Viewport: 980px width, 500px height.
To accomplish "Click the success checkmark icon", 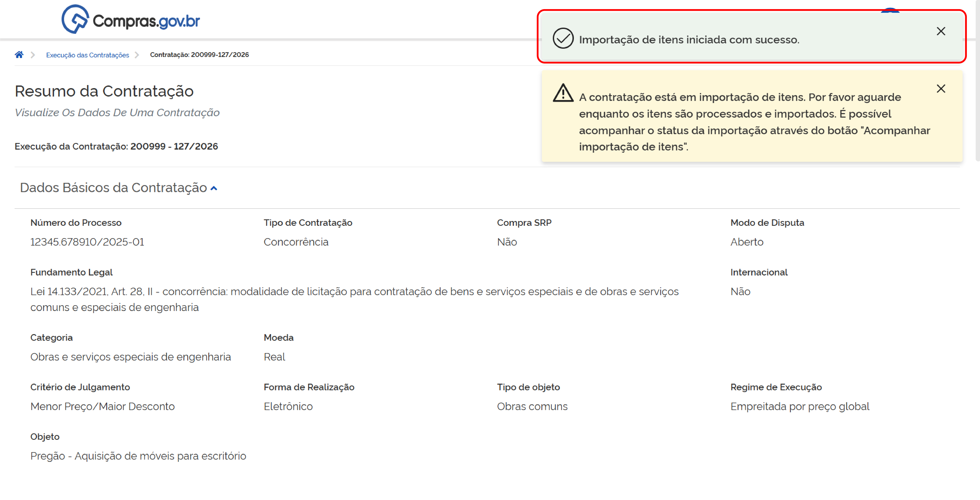I will [563, 38].
